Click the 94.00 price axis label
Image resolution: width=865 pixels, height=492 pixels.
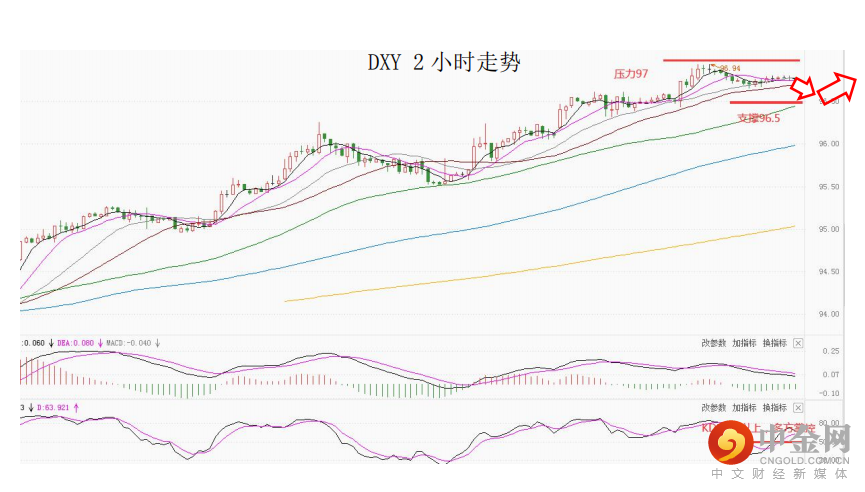pos(828,314)
